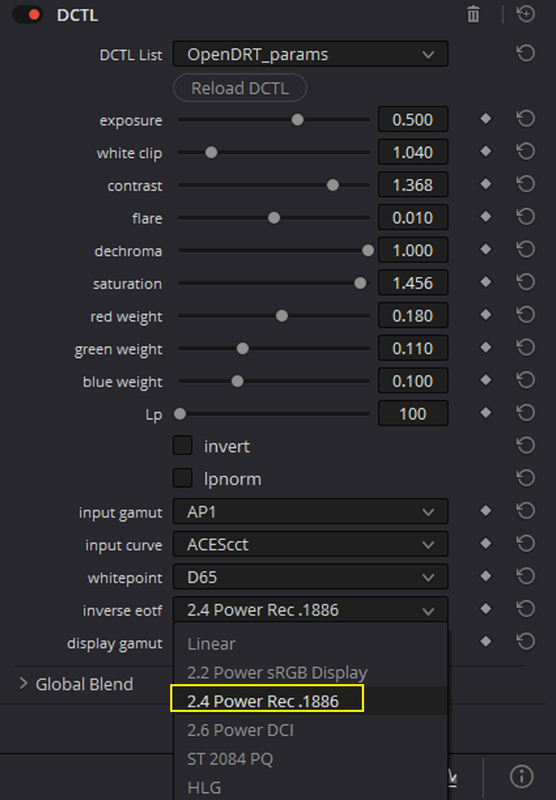Reset the saturation parameter
The height and width of the screenshot is (800, 556).
coord(525,282)
